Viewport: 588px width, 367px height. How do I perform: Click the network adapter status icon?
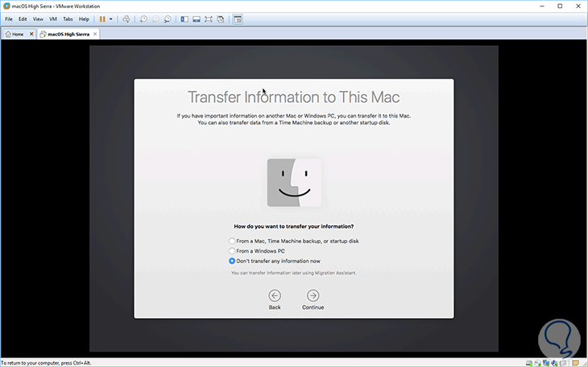[x=546, y=363]
